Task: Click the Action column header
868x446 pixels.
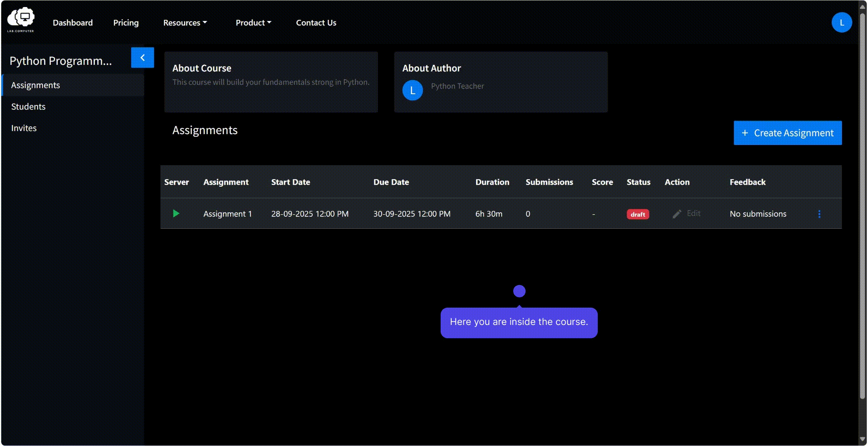Action: click(677, 182)
